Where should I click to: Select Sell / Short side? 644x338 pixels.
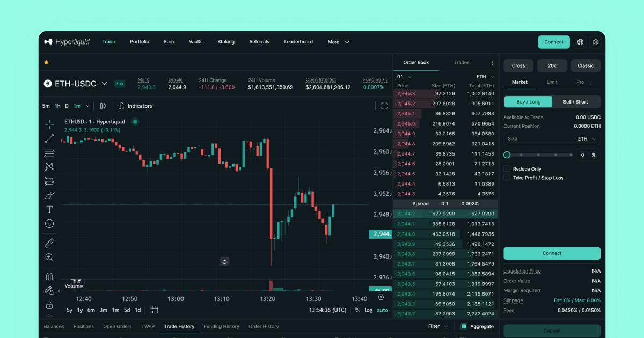[575, 101]
